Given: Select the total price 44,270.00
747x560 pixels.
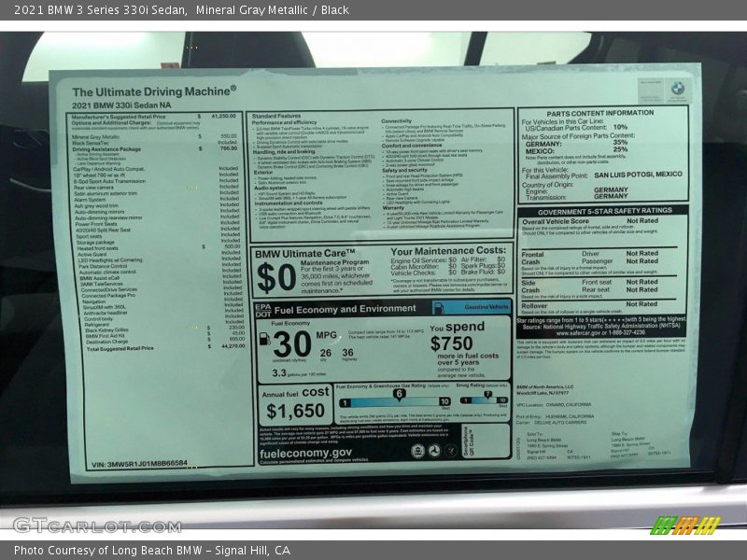Looking at the screenshot, I should pyautogui.click(x=233, y=346).
